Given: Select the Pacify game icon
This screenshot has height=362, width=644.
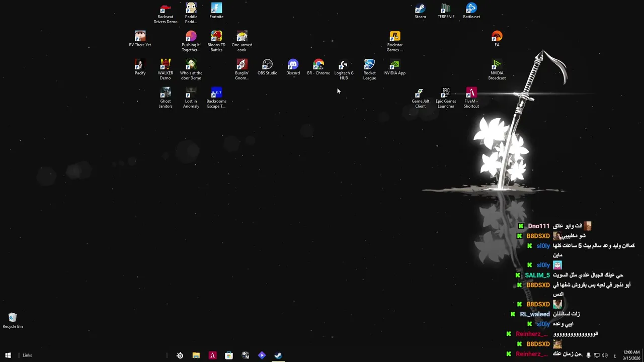Looking at the screenshot, I should pyautogui.click(x=140, y=67).
